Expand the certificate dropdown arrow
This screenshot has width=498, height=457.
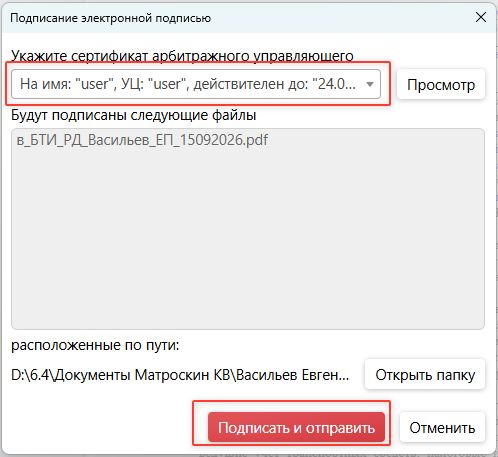tap(370, 84)
